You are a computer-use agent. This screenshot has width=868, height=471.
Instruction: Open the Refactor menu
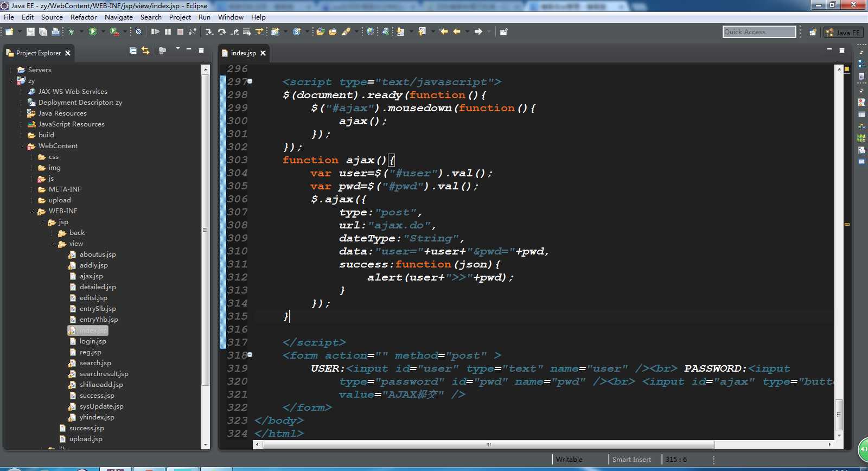click(84, 17)
